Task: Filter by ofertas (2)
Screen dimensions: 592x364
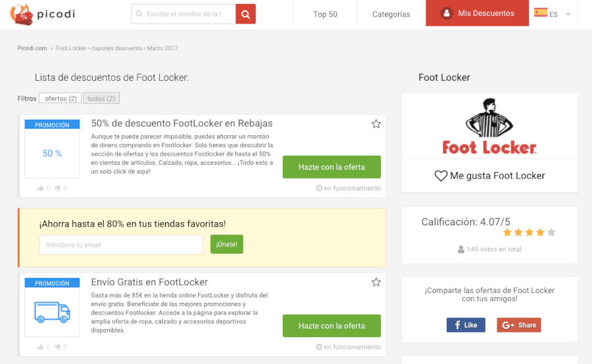Action: coord(61,99)
